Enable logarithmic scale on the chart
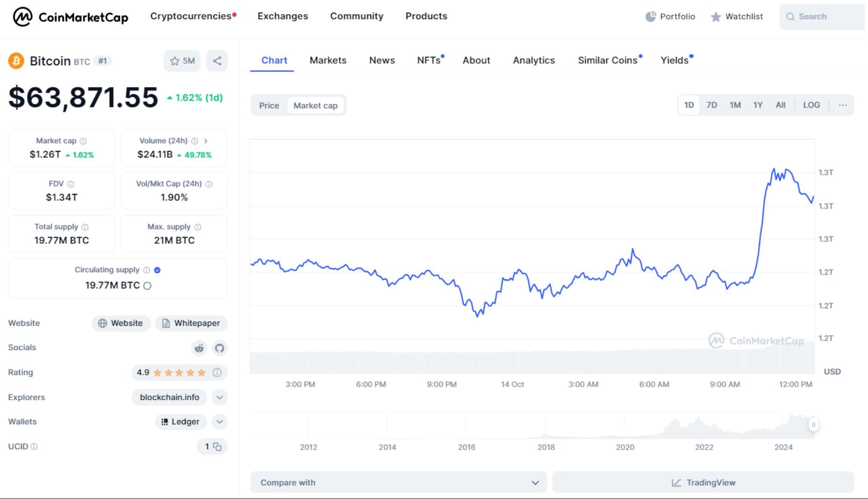Viewport: 868px width, 499px height. [x=811, y=105]
